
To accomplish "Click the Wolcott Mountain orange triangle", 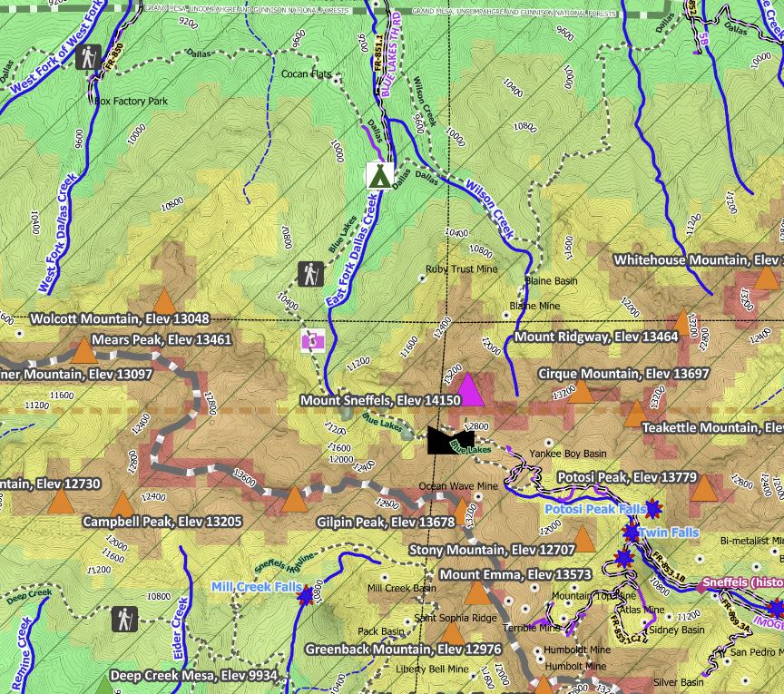I will tap(163, 302).
